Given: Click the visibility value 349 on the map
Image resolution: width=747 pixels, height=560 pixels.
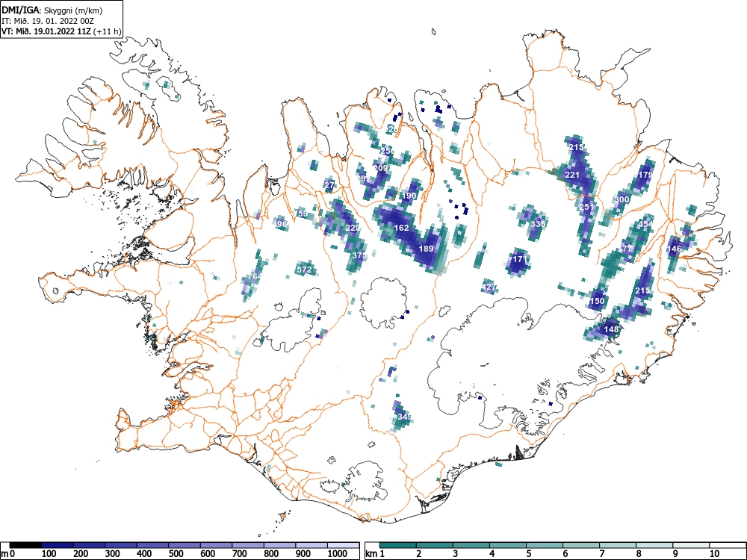Looking at the screenshot, I should pos(404,417).
